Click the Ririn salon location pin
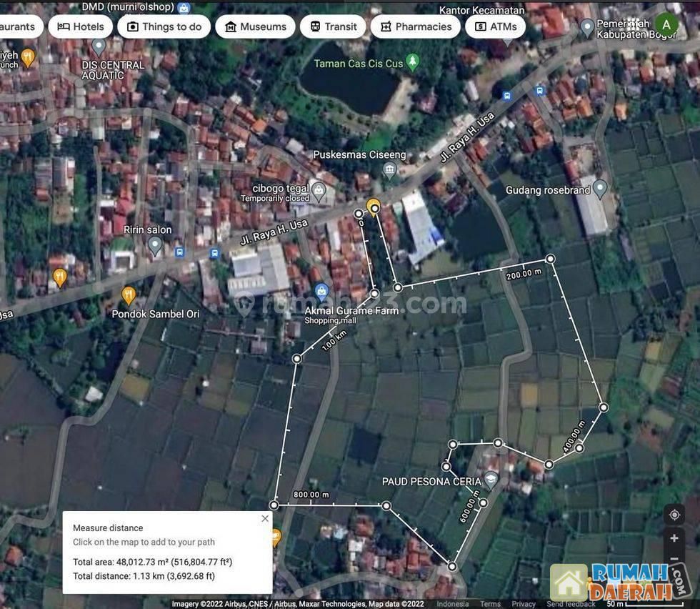The width and height of the screenshot is (700, 609). pyautogui.click(x=155, y=245)
